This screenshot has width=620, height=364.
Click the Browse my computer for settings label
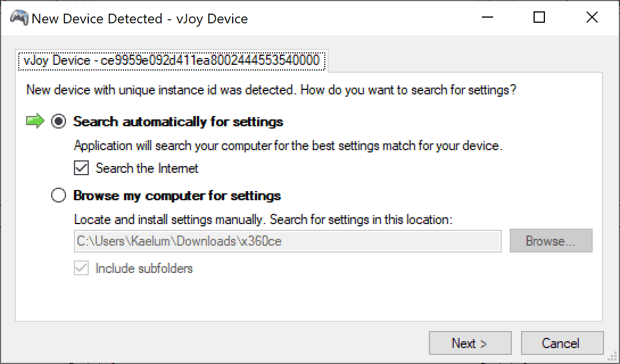(176, 195)
